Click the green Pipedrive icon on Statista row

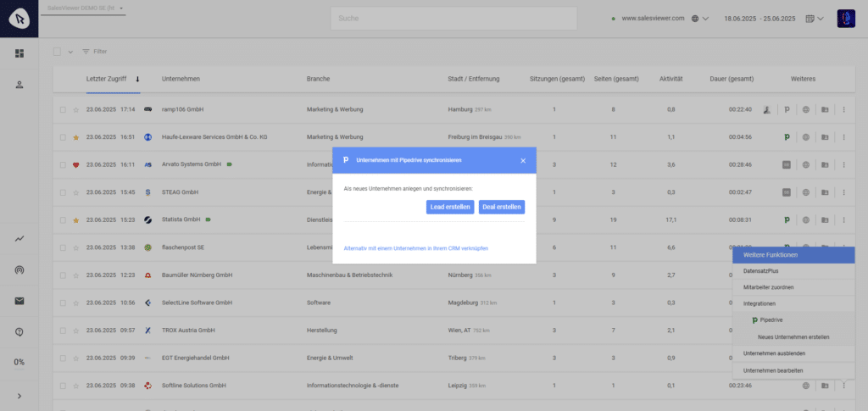(x=787, y=220)
